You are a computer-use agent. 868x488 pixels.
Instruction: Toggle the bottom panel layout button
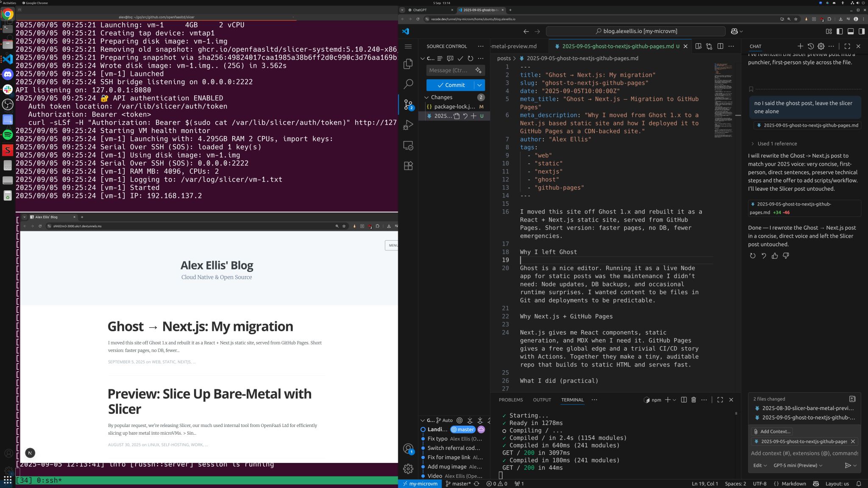(851, 31)
